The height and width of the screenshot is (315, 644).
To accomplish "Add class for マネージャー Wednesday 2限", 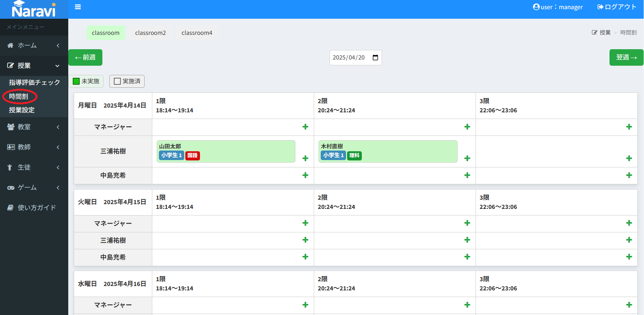I will coord(467,305).
